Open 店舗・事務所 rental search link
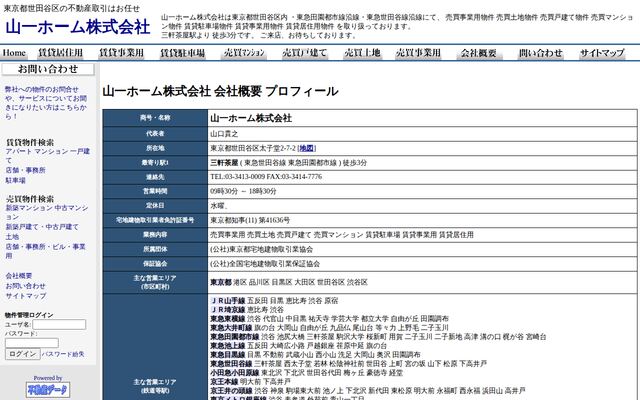This screenshot has height=400, width=640. pos(25,170)
